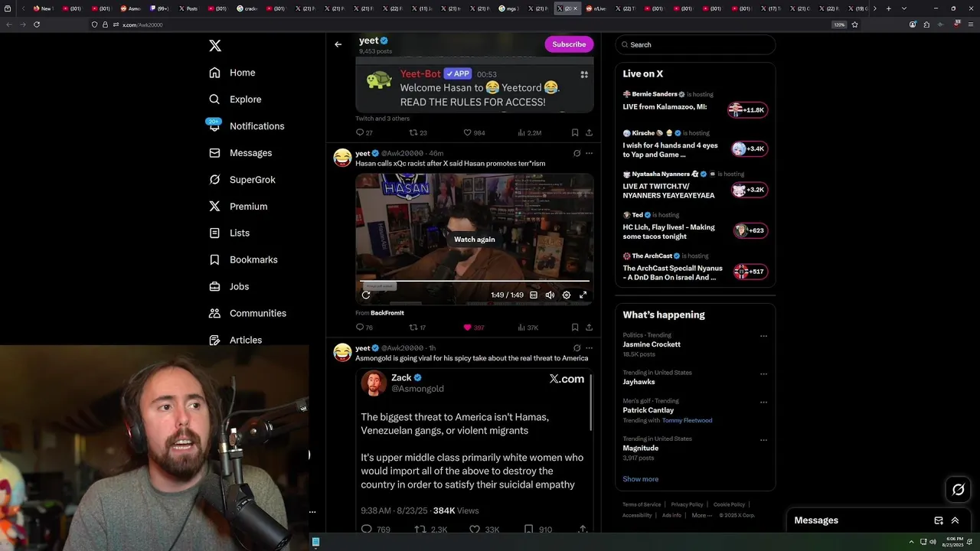
Task: Share the Hasan video post
Action: (x=589, y=328)
